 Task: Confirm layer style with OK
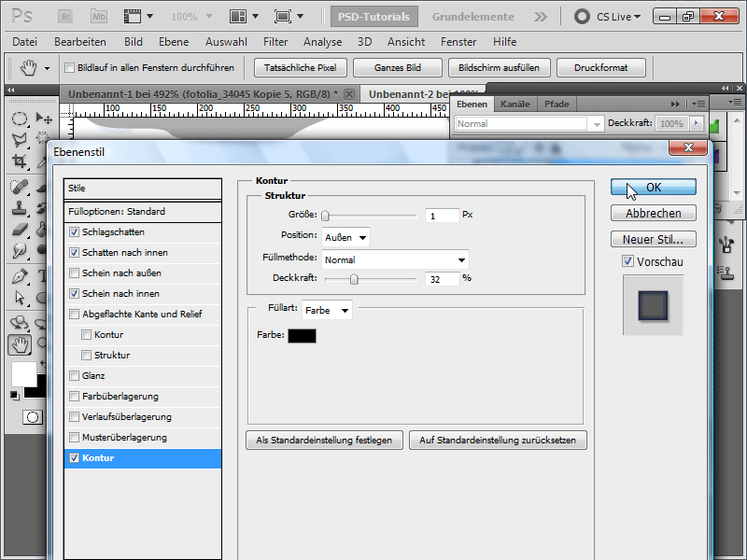(653, 188)
